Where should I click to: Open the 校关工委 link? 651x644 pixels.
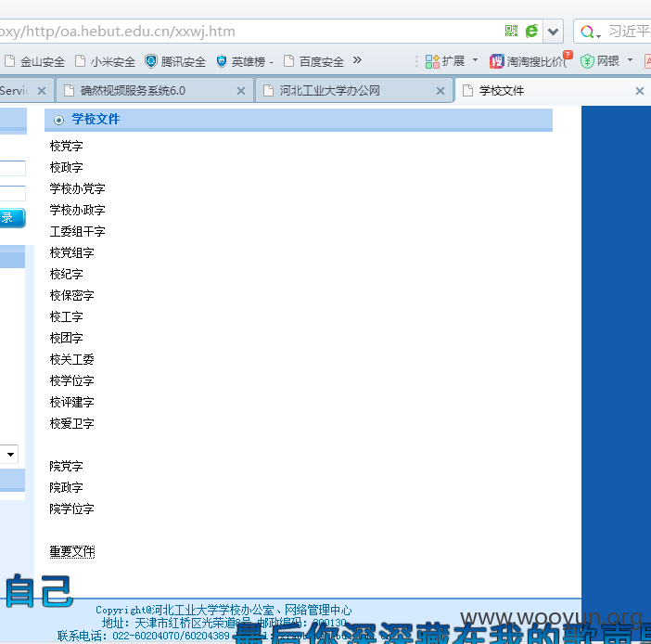71,359
